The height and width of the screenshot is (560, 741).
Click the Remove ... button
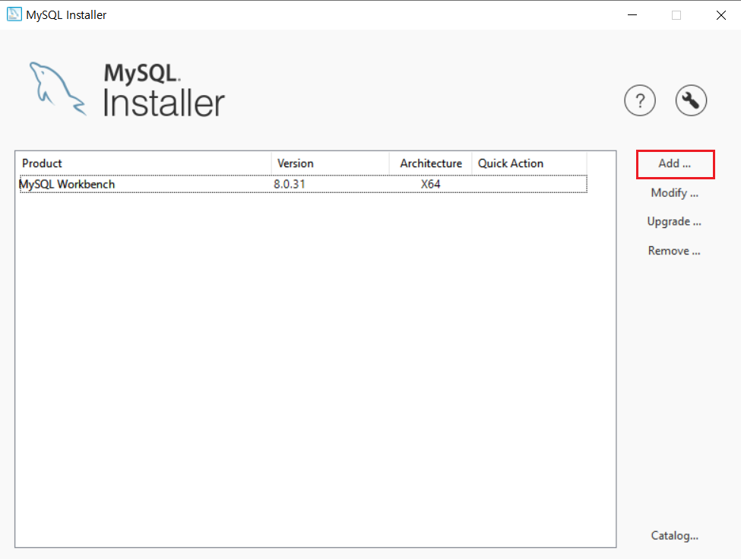click(x=674, y=251)
